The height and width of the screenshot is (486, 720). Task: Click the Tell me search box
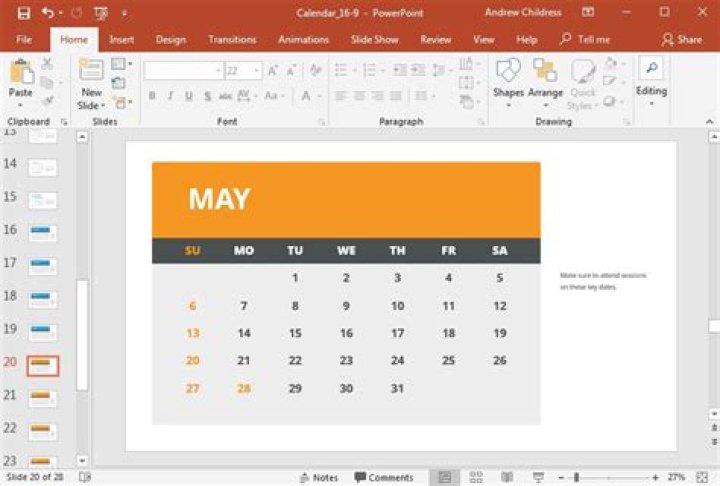pyautogui.click(x=585, y=40)
